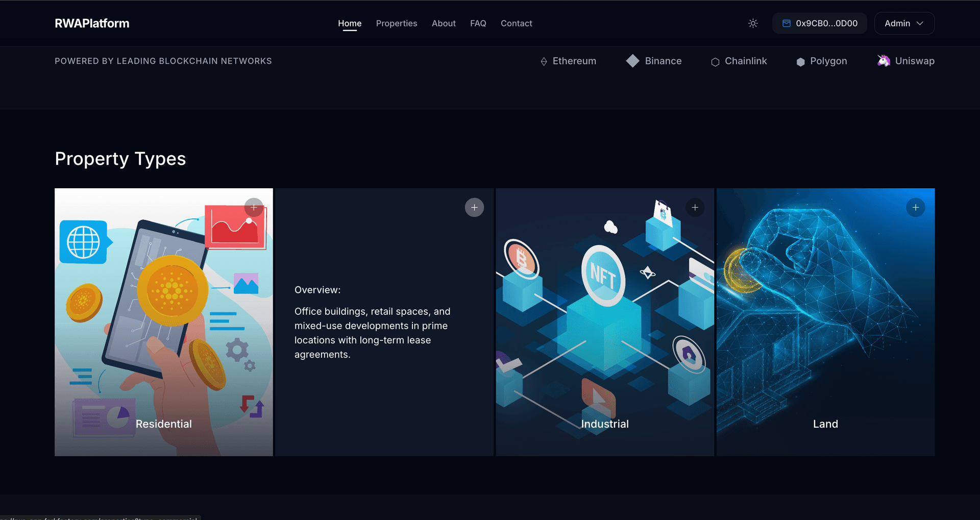980x520 pixels.
Task: Expand the Industrial card plus icon
Action: (x=695, y=207)
